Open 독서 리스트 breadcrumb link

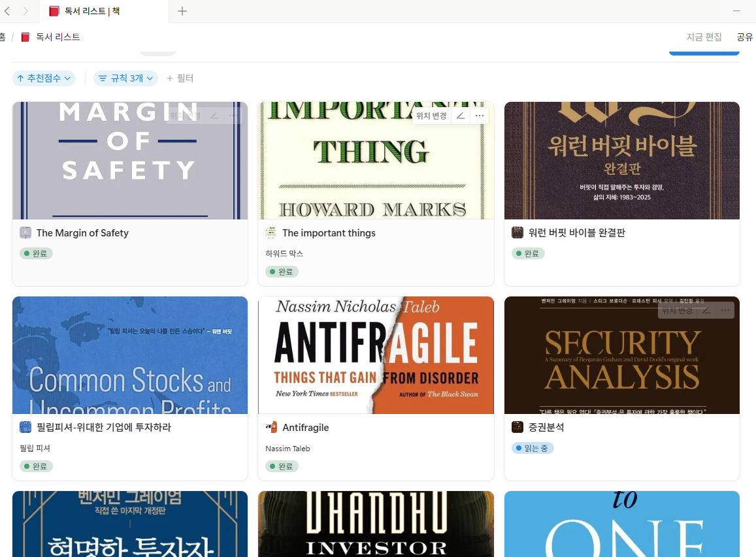point(58,37)
